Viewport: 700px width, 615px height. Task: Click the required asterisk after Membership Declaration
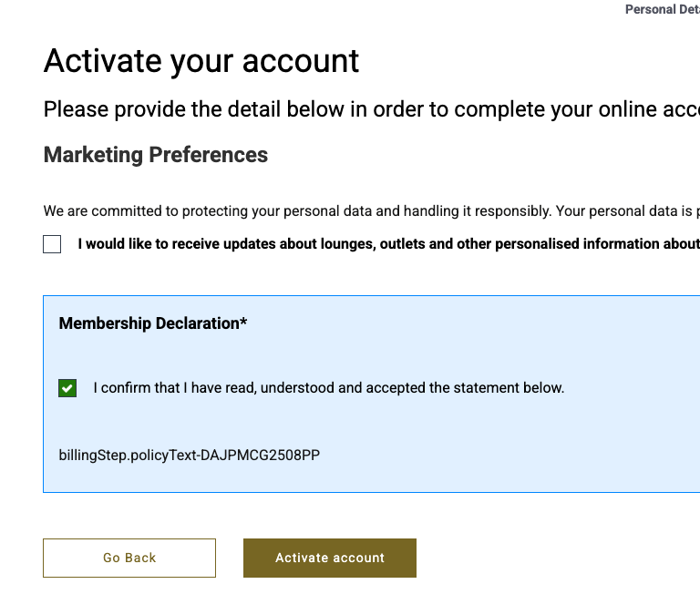point(243,322)
